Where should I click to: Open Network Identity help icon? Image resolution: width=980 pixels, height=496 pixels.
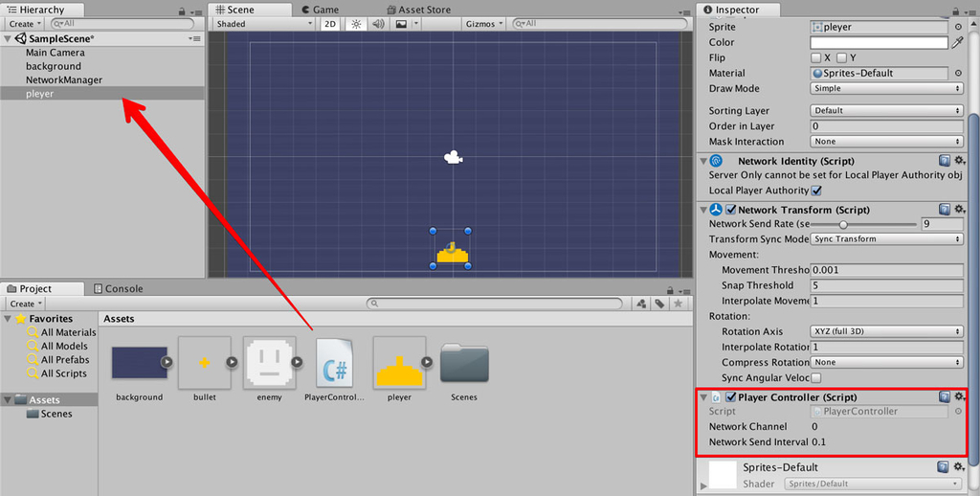point(945,161)
